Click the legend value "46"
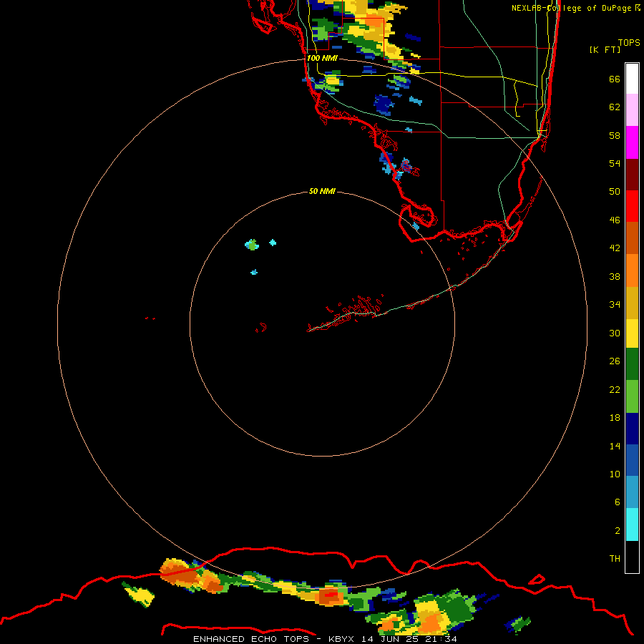 (615, 220)
